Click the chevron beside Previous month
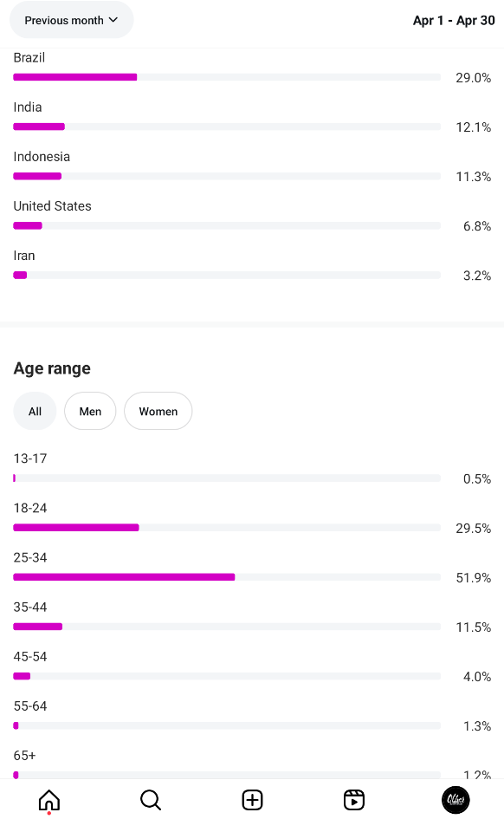 113,20
